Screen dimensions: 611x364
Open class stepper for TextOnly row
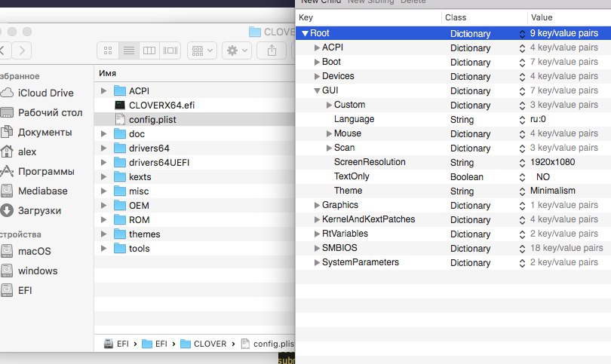click(x=522, y=177)
